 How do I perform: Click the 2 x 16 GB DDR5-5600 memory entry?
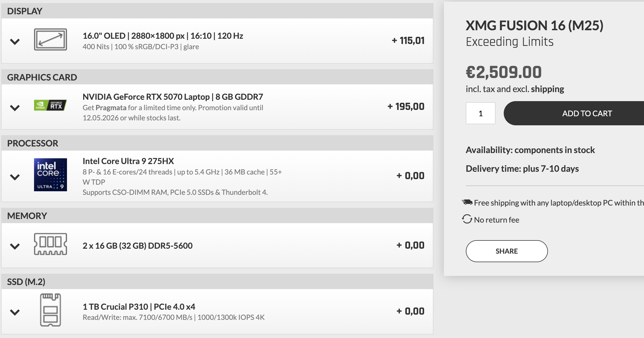pos(138,246)
